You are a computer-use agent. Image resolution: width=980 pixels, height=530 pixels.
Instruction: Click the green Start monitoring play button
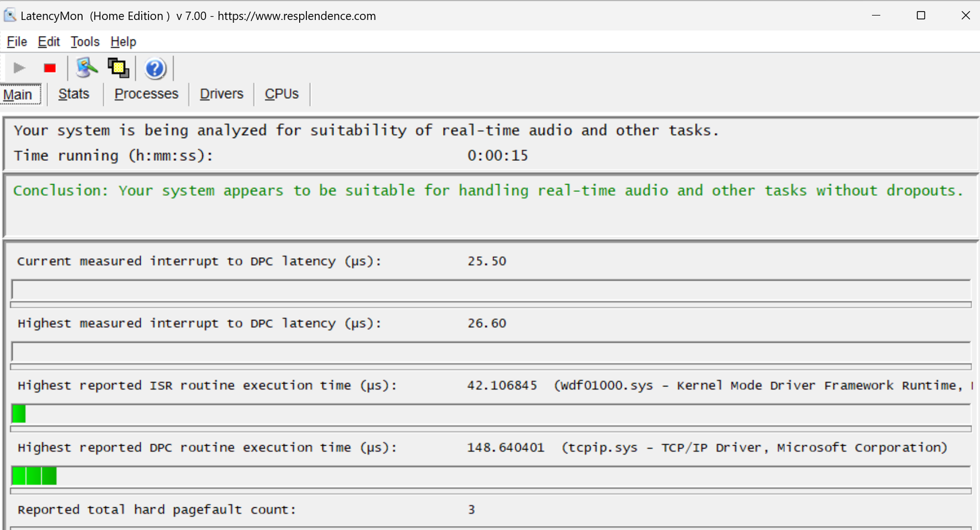(x=19, y=68)
